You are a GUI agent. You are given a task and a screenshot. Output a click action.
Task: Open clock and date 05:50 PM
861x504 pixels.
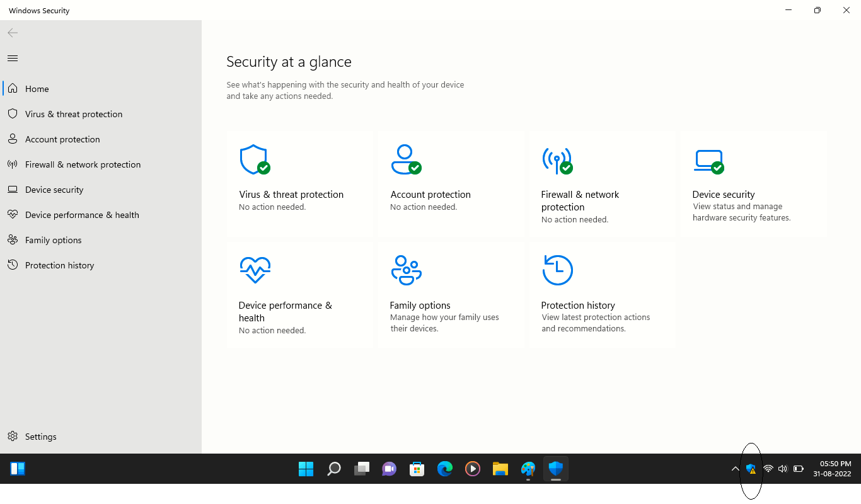832,469
